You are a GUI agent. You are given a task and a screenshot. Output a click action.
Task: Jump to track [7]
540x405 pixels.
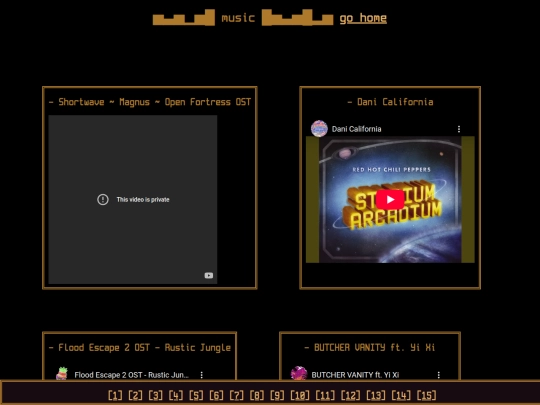(237, 395)
